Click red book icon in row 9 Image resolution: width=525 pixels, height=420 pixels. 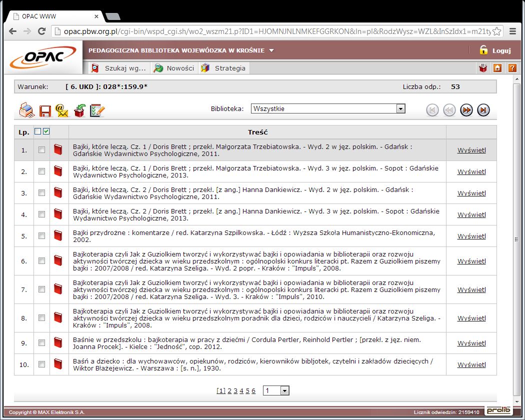58,342
